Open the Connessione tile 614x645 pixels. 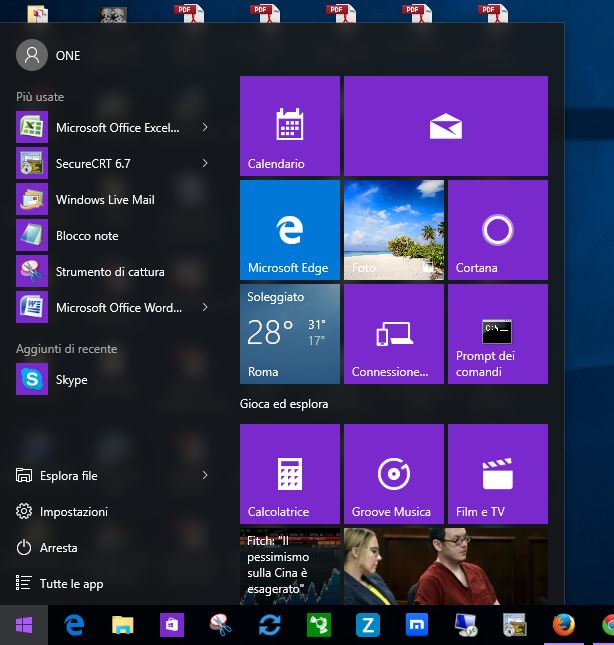click(x=393, y=334)
